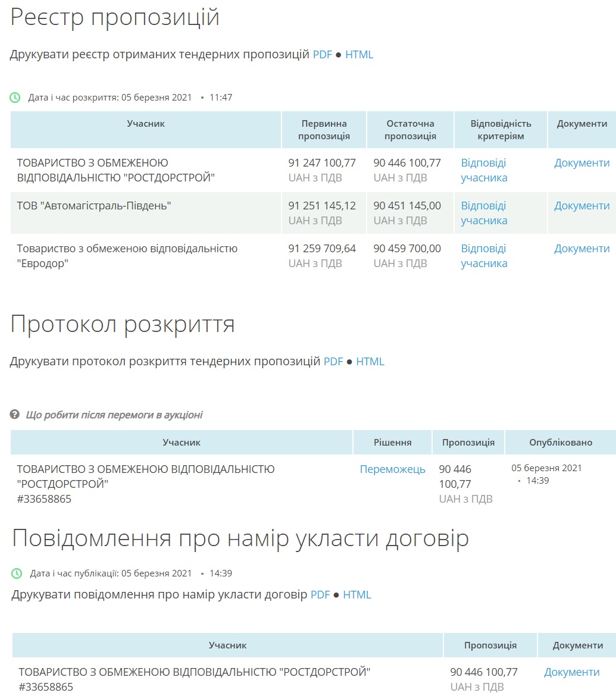View opening protocol in HTML format
Image resolution: width=616 pixels, height=699 pixels.
pyautogui.click(x=370, y=362)
